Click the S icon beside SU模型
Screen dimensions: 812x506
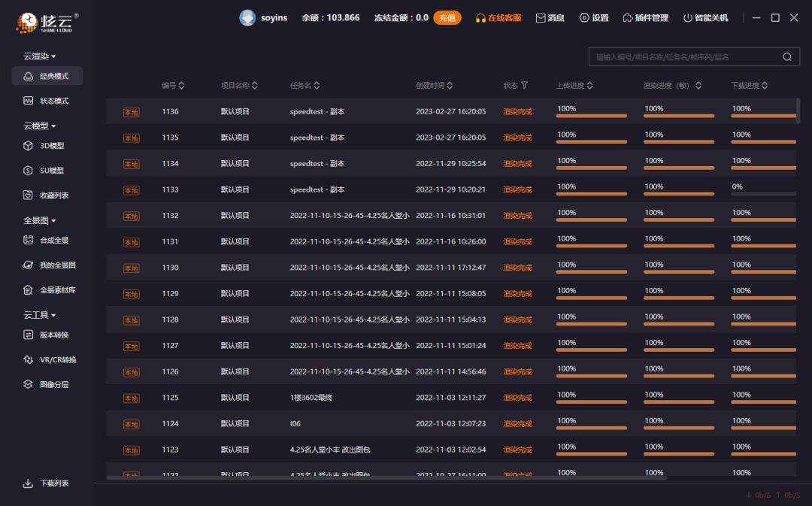click(x=28, y=171)
